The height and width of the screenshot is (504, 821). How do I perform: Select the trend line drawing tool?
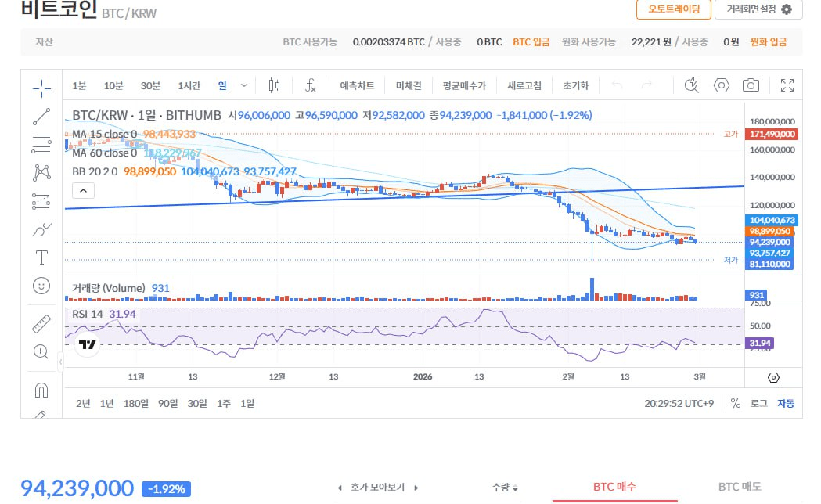[x=41, y=116]
